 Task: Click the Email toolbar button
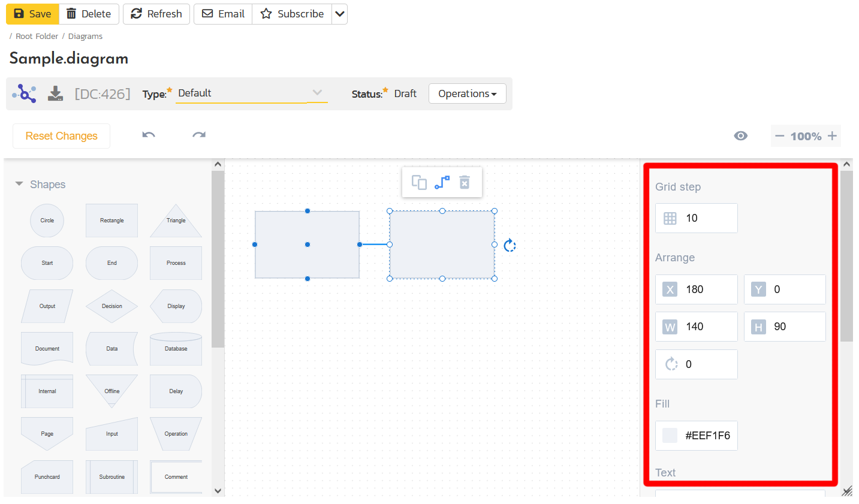pyautogui.click(x=223, y=14)
